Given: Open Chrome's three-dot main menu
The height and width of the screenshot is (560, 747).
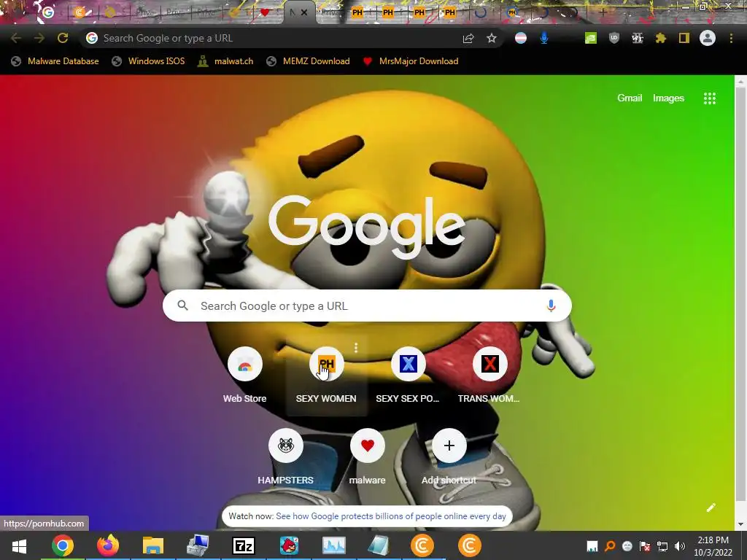Looking at the screenshot, I should (x=731, y=38).
